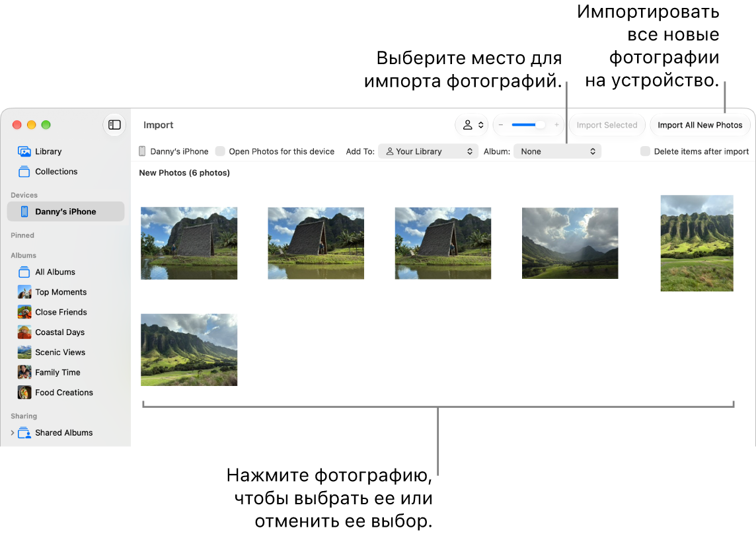Click the Pinned section header
This screenshot has width=756, height=536.
(x=22, y=235)
